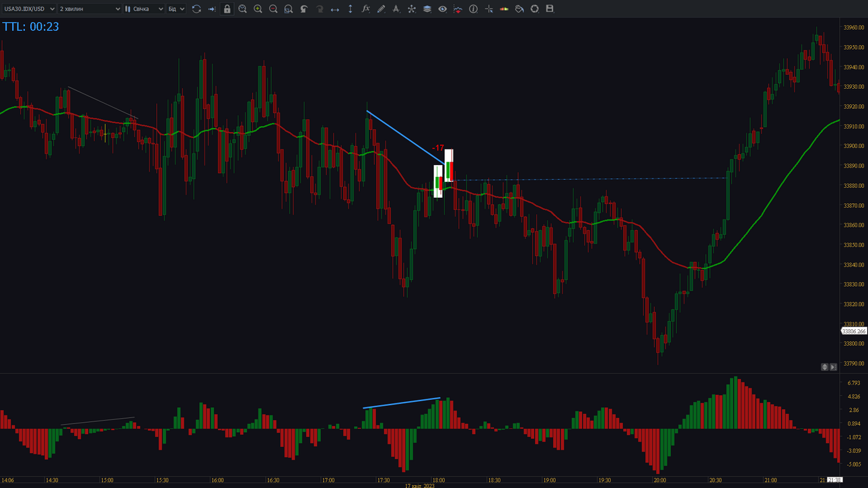Toggle the crosshair cursor icon

(489, 9)
